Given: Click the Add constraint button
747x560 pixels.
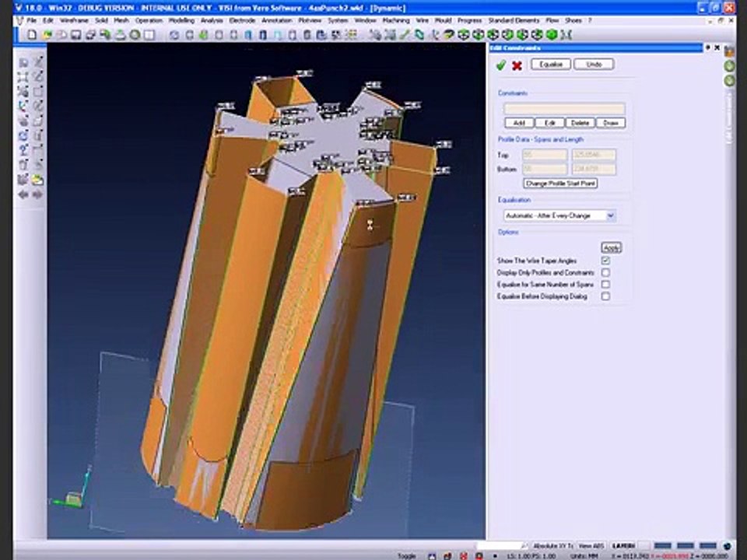Looking at the screenshot, I should [519, 123].
